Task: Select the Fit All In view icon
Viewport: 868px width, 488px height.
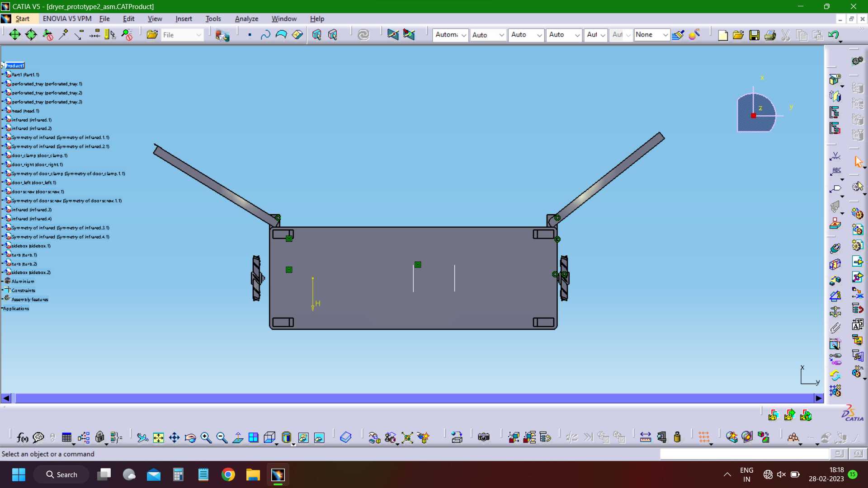Action: 158,437
